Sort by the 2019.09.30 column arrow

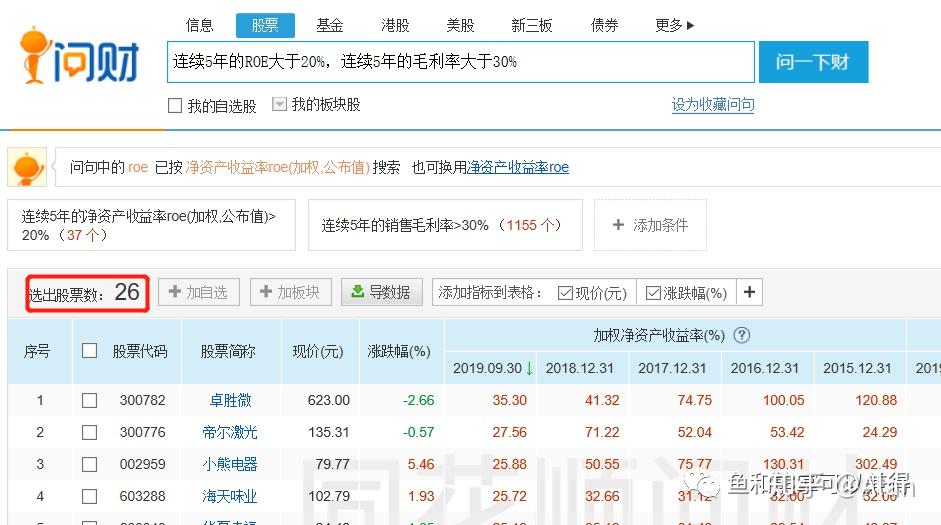coord(529,368)
